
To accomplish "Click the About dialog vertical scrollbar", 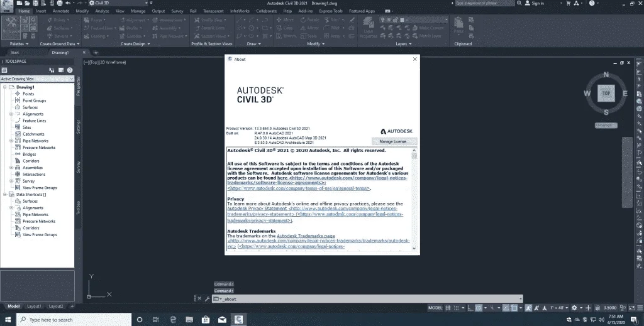I will pos(414,199).
